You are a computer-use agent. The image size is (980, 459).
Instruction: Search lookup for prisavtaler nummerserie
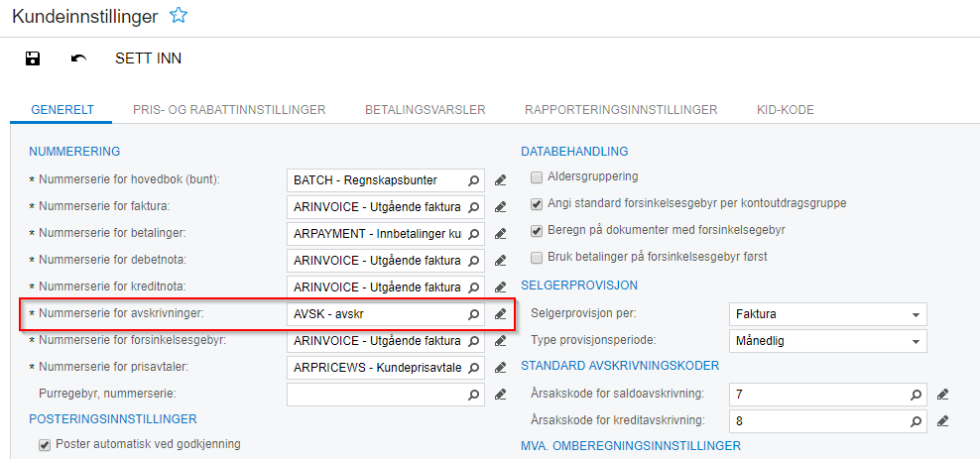(x=474, y=367)
